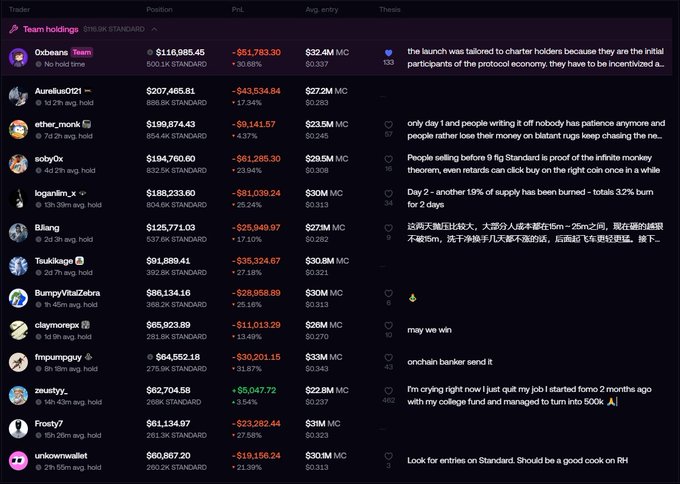Collapse the Team holdings section chevron
This screenshot has width=680, height=484.
pyautogui.click(x=154, y=29)
